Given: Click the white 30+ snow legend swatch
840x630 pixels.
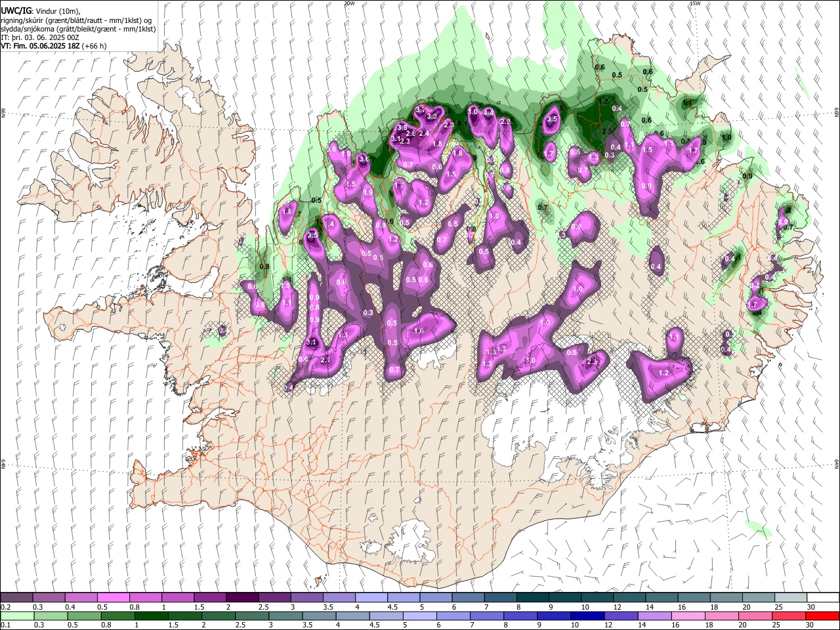Looking at the screenshot, I should [x=822, y=597].
